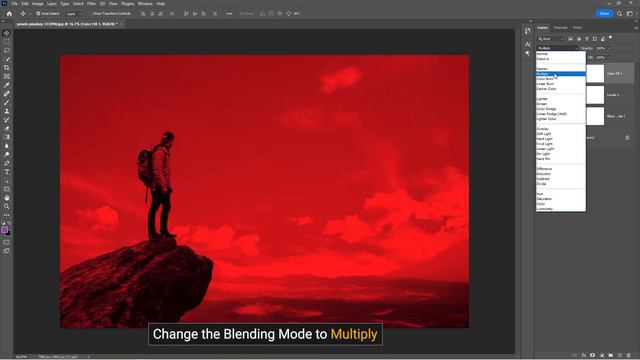Click the Delete layer trash icon at panel bottom

click(x=629, y=356)
